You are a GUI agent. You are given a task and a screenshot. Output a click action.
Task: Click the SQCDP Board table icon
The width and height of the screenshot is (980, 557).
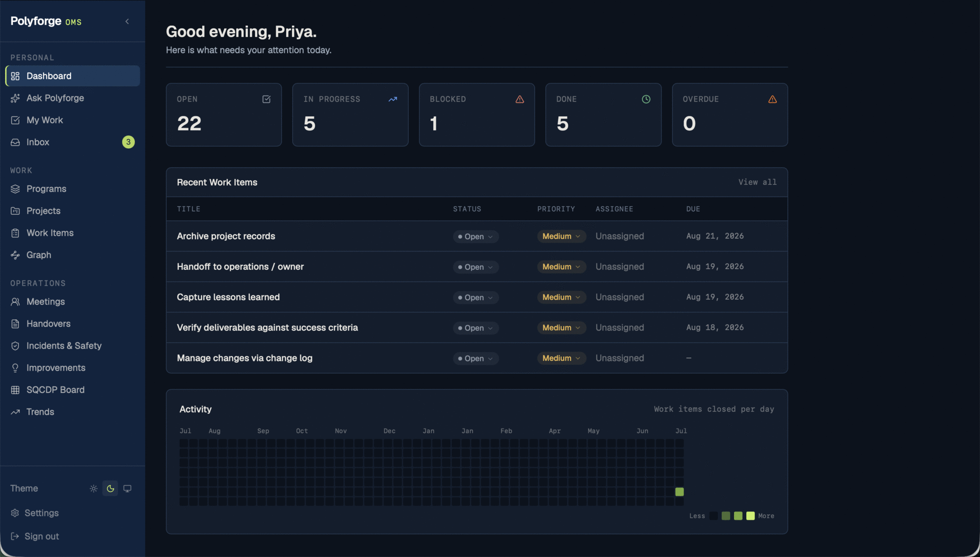15,390
